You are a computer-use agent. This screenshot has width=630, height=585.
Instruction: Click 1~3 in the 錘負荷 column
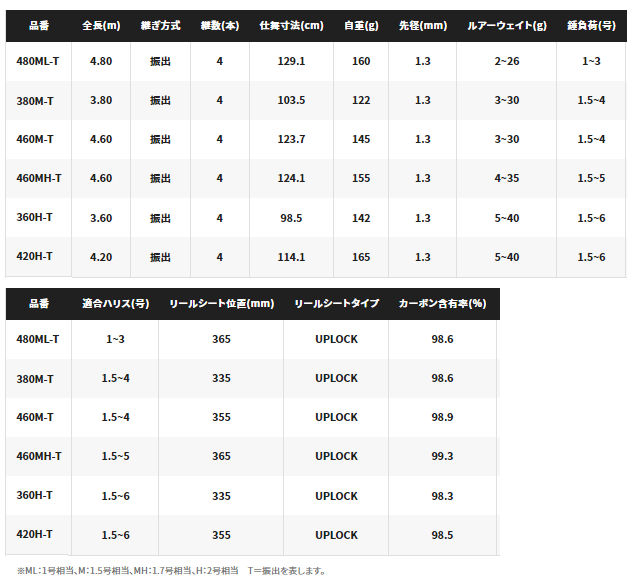point(591,61)
